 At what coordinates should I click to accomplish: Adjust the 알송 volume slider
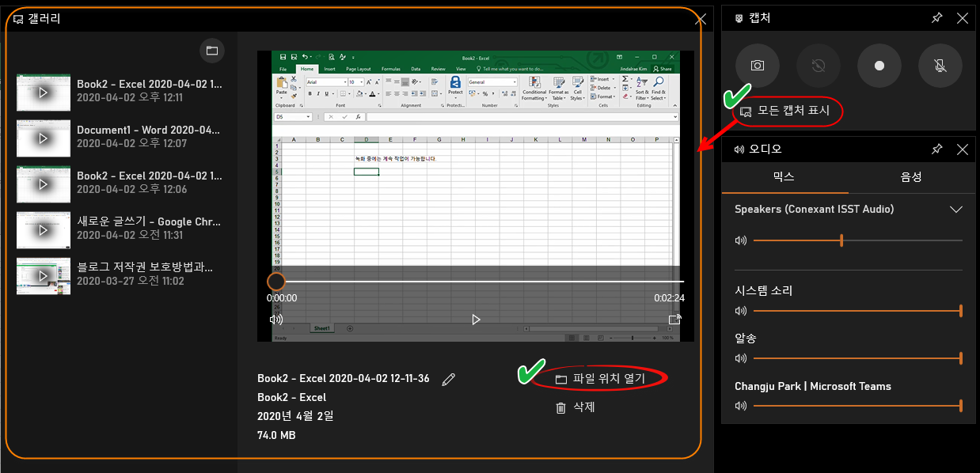(x=858, y=358)
